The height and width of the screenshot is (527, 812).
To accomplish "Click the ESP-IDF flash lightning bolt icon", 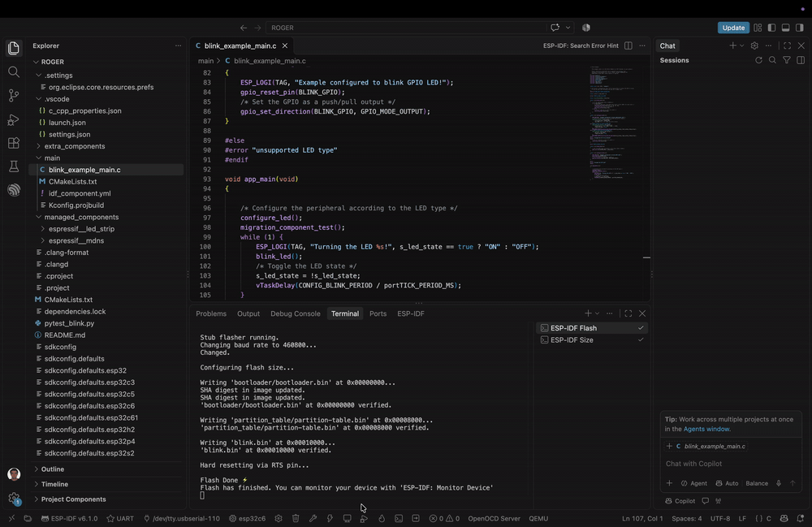I will pyautogui.click(x=330, y=518).
